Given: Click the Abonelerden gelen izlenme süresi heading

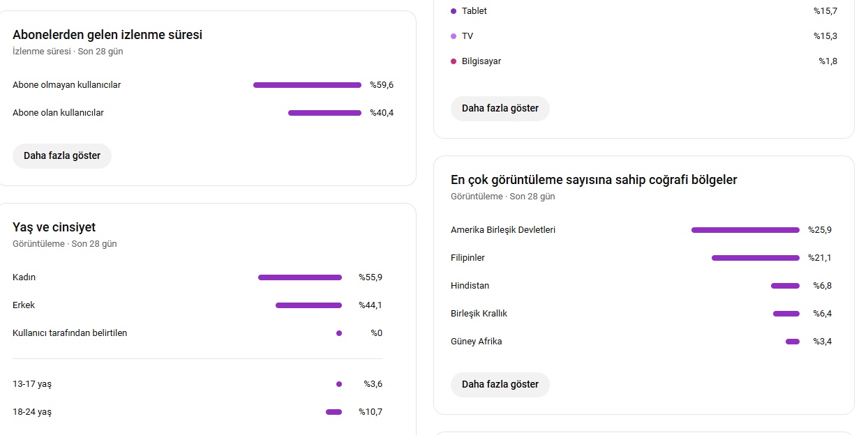Looking at the screenshot, I should [x=107, y=35].
